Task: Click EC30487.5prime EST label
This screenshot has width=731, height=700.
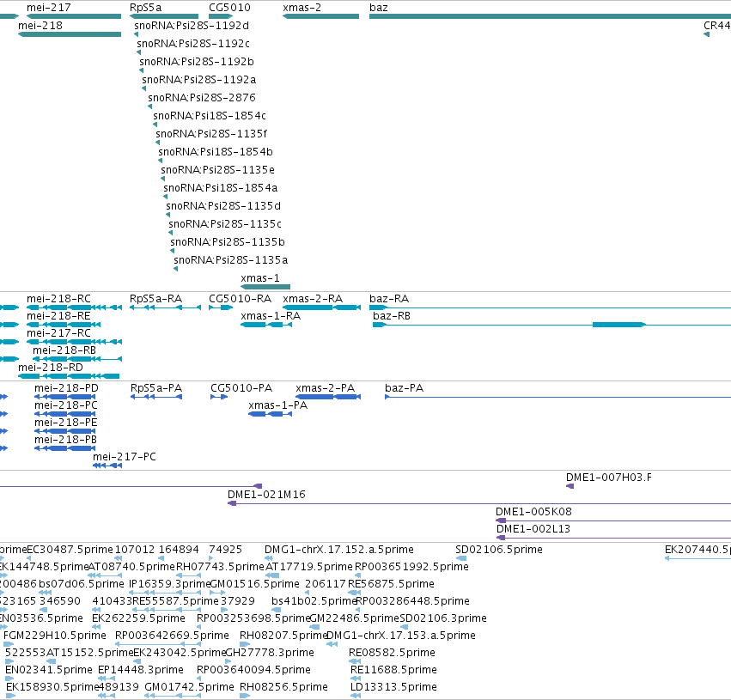Action: coord(70,550)
